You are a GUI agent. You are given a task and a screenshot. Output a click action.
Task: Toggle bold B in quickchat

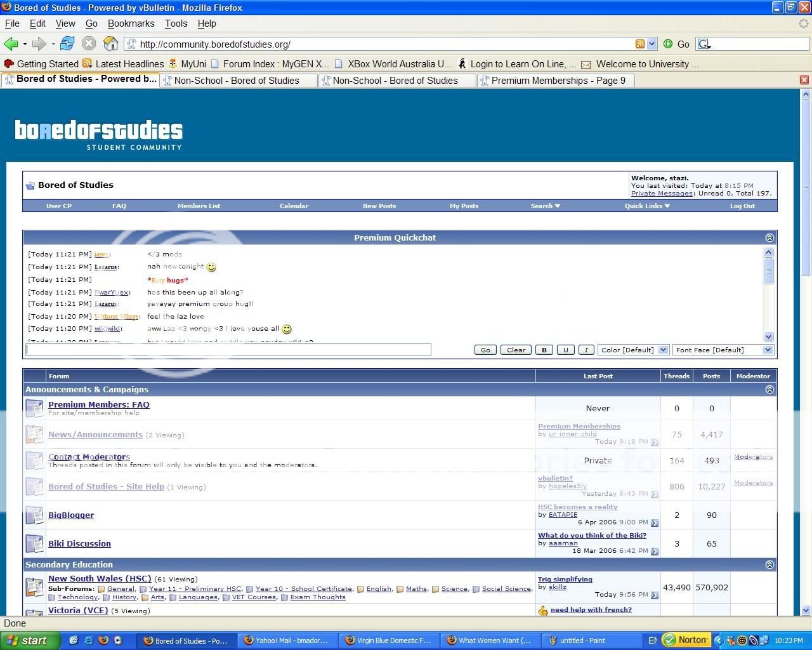(544, 350)
